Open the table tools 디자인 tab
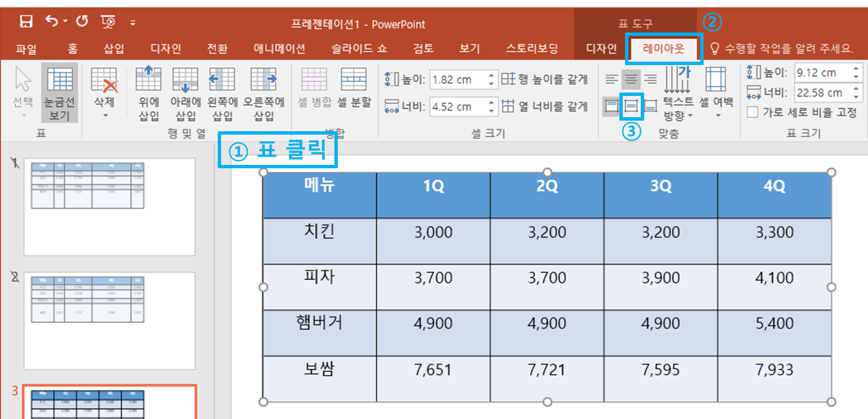Viewport: 868px width, 419px height. [601, 49]
